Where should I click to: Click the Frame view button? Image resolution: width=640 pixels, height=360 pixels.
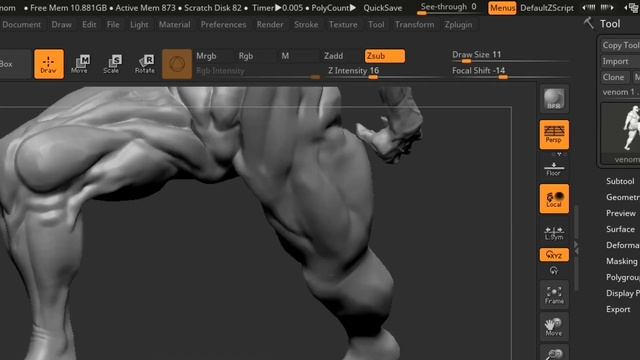[554, 296]
